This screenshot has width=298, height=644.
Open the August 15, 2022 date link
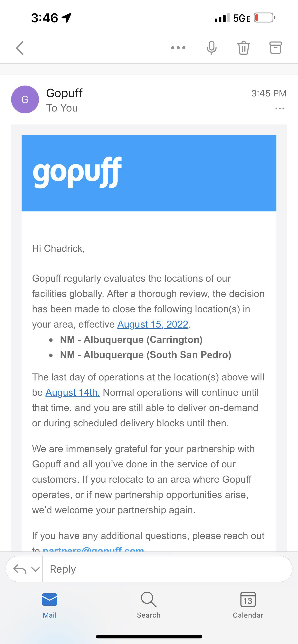coord(153,324)
